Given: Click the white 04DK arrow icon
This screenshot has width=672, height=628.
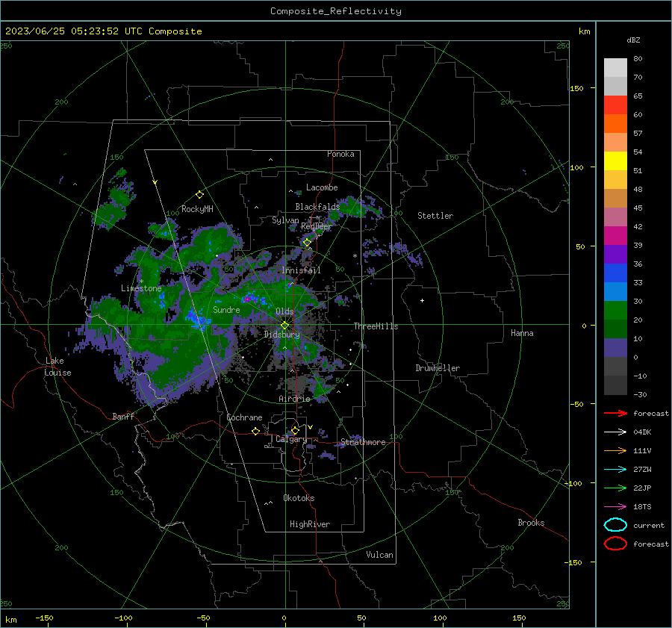Looking at the screenshot, I should point(615,432).
